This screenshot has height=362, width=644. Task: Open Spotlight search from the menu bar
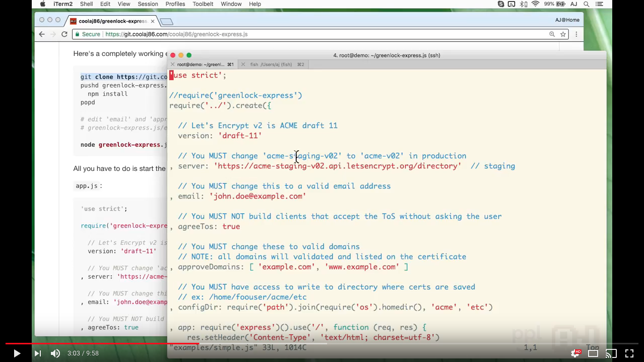[586, 4]
